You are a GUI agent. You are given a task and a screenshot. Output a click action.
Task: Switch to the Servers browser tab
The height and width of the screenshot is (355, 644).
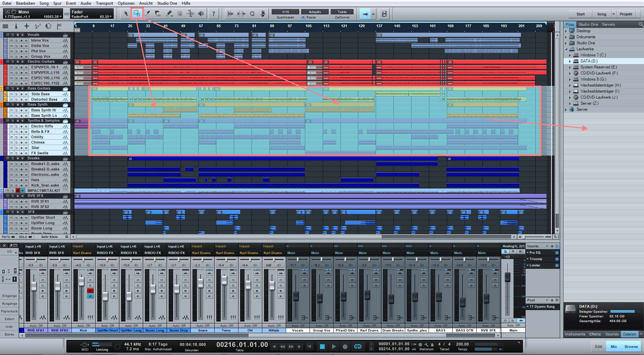(x=608, y=24)
